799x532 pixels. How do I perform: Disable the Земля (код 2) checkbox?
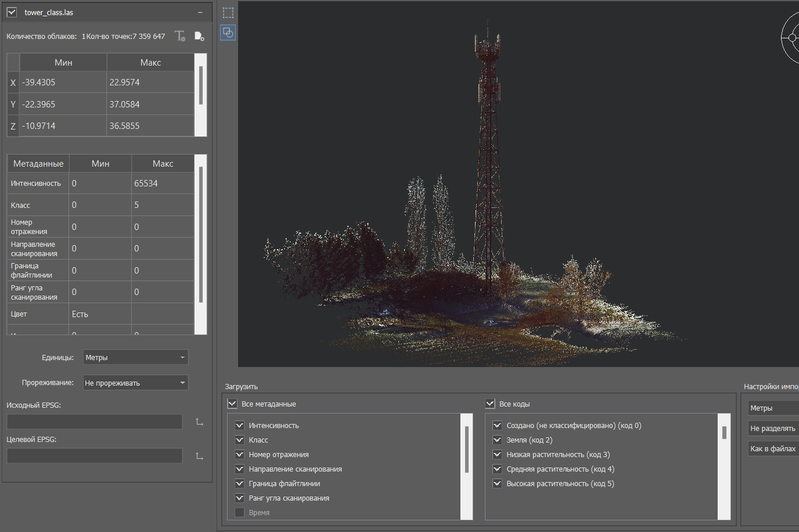coord(497,440)
